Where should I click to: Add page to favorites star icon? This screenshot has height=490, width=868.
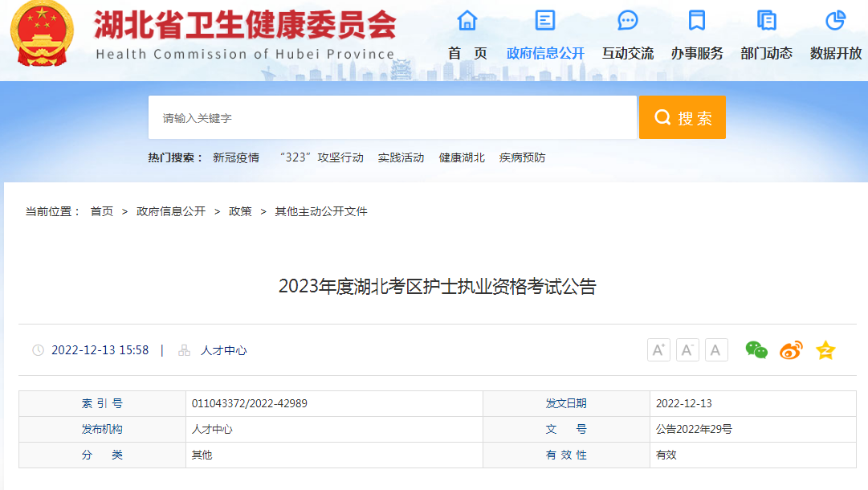pyautogui.click(x=825, y=350)
